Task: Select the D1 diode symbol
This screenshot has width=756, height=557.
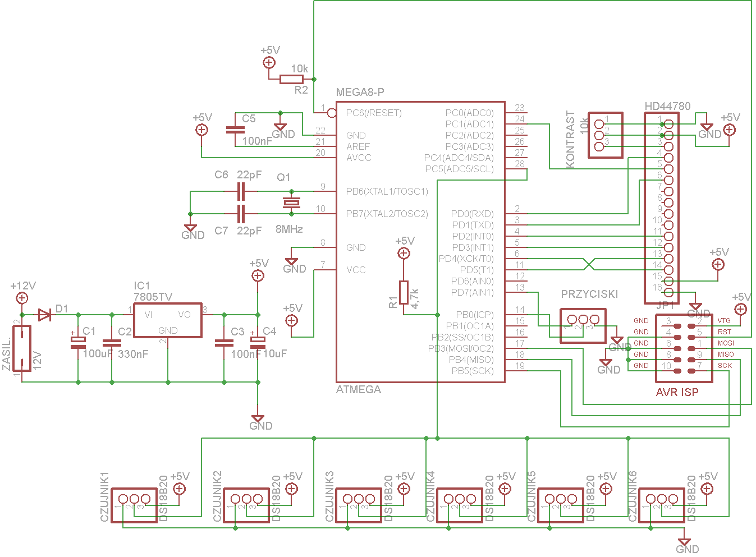Action: click(45, 315)
